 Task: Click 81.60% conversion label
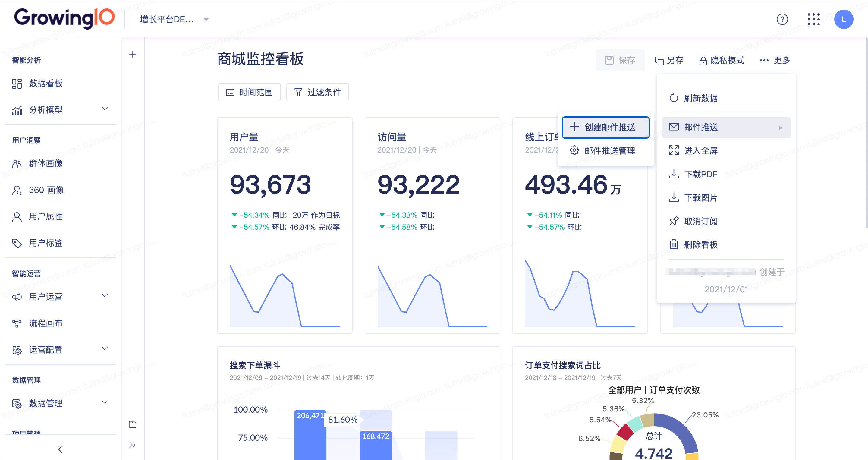pos(343,420)
